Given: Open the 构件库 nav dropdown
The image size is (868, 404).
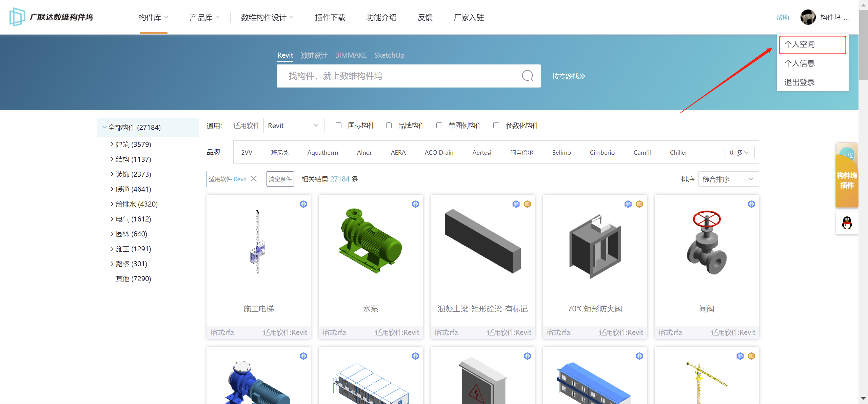Looking at the screenshot, I should [153, 17].
